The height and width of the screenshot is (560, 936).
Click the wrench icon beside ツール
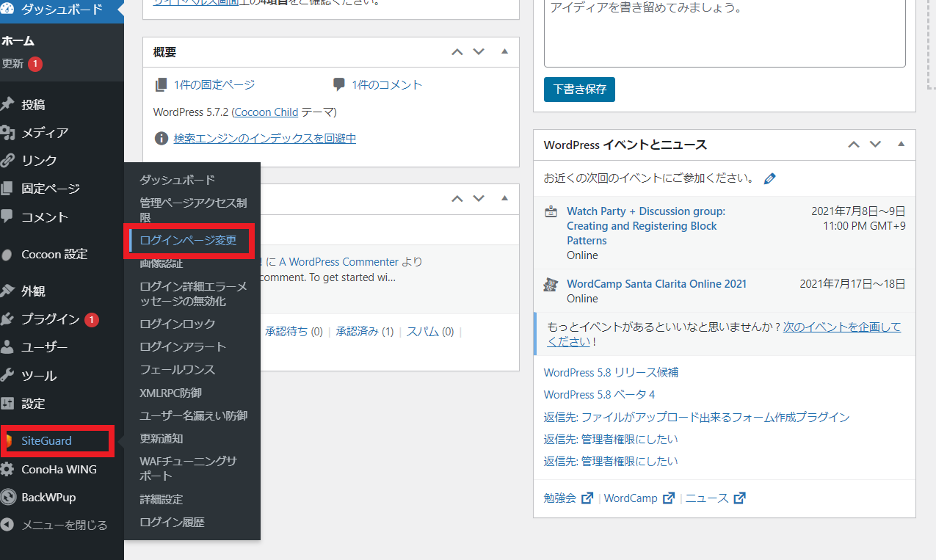[7, 375]
